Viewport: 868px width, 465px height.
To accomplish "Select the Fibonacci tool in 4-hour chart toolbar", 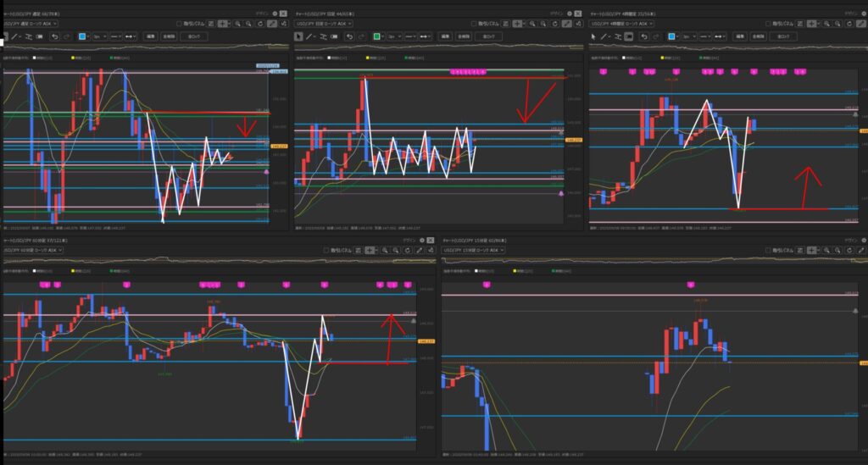I will coord(617,36).
